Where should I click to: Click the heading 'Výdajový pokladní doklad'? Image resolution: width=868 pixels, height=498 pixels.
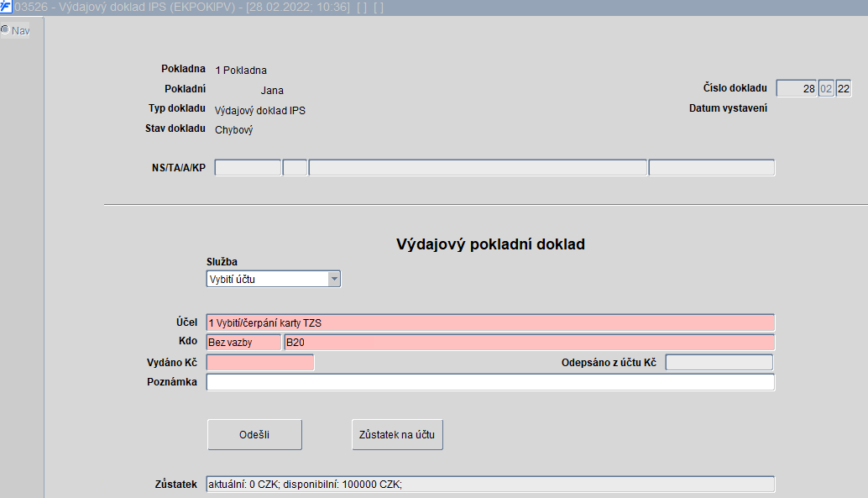(x=490, y=244)
